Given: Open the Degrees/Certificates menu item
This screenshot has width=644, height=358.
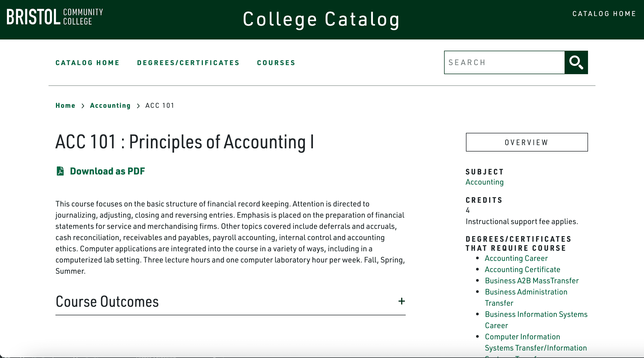Looking at the screenshot, I should [x=188, y=62].
